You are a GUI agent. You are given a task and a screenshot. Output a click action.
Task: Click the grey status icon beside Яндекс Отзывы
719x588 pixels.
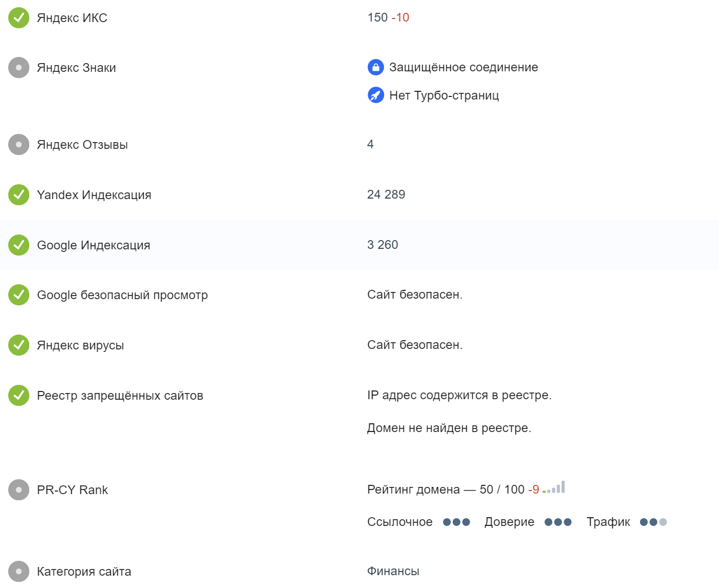coord(19,145)
